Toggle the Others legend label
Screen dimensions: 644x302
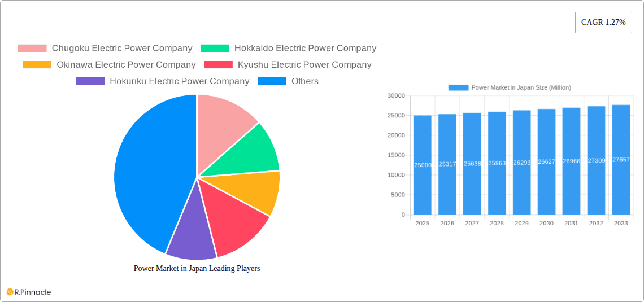304,81
